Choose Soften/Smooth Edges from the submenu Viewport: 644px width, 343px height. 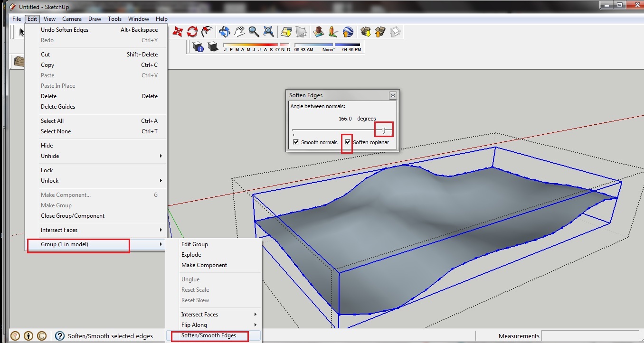coord(208,335)
